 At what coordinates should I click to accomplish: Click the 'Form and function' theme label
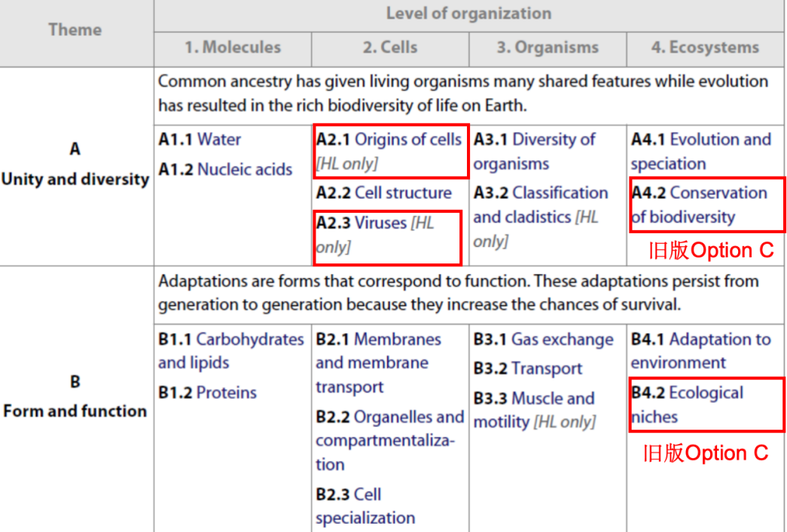pos(75,411)
